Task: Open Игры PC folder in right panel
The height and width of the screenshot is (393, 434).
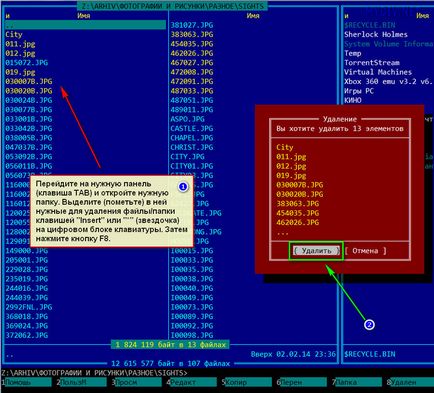Action: click(359, 91)
